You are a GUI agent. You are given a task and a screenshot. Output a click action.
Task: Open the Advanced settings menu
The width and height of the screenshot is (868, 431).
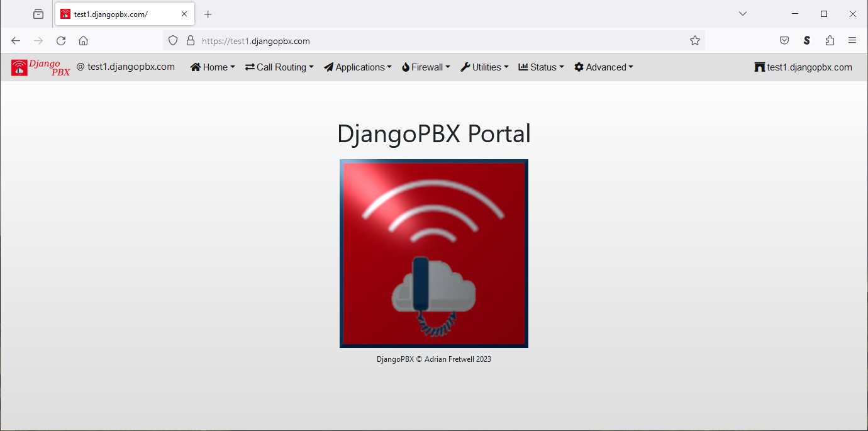click(x=604, y=67)
